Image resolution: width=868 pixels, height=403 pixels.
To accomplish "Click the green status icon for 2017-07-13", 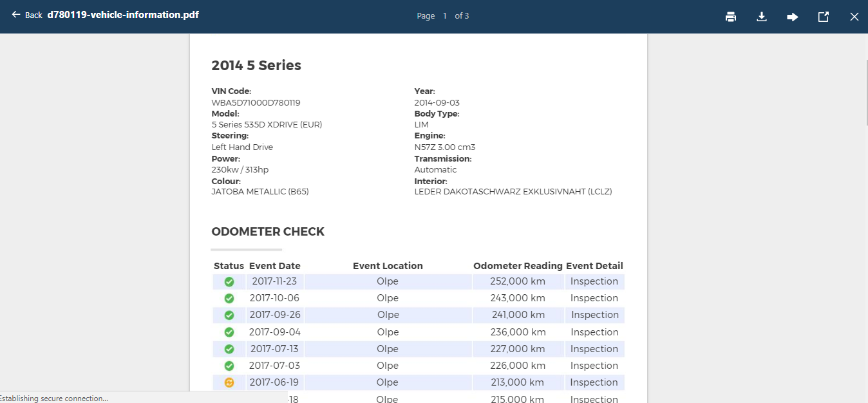I will (x=229, y=349).
